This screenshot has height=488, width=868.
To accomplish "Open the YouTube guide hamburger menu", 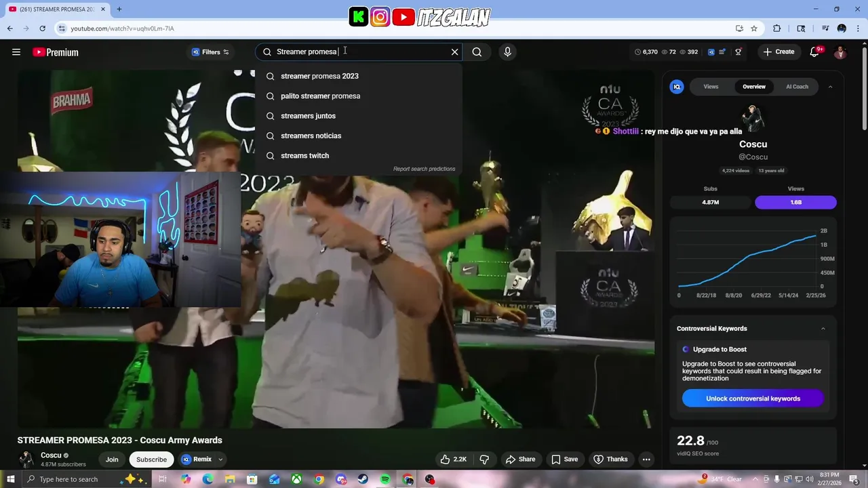I will (x=16, y=52).
